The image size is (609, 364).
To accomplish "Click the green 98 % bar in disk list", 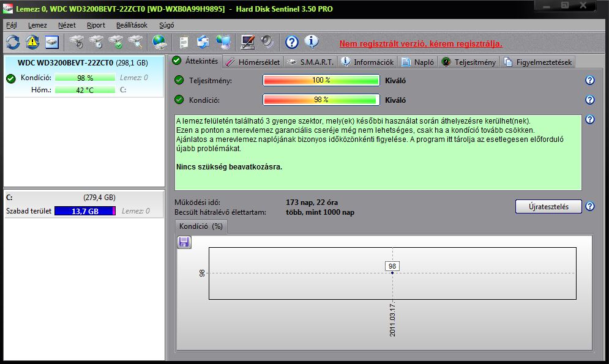I will click(85, 78).
